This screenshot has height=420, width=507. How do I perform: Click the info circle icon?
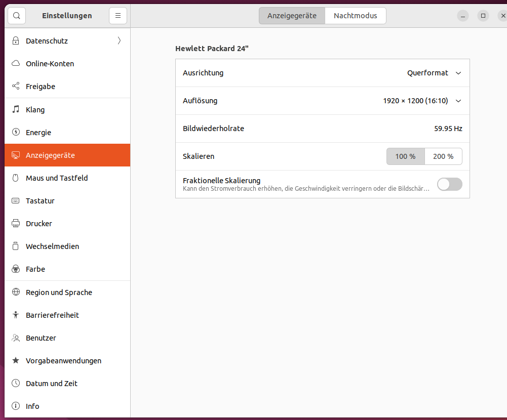click(x=16, y=406)
